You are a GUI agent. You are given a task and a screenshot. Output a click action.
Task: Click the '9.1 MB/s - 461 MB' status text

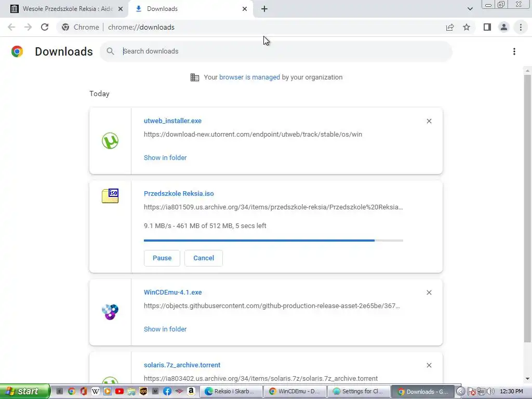[205, 226]
